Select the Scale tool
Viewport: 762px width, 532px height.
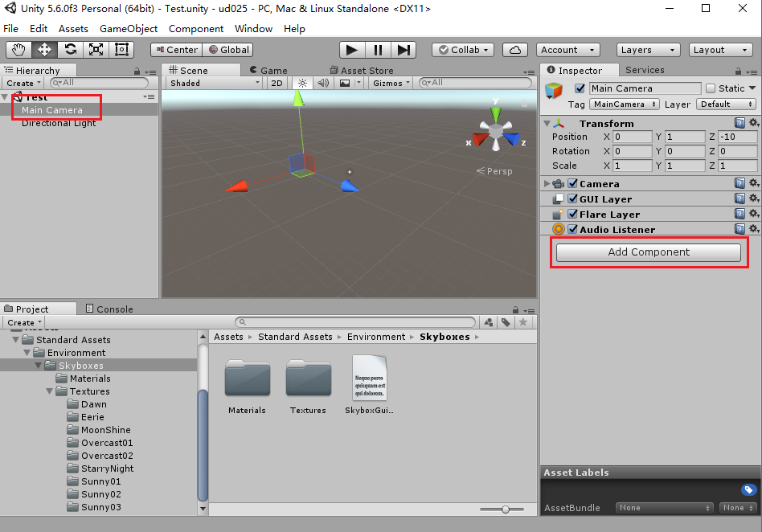(x=96, y=50)
